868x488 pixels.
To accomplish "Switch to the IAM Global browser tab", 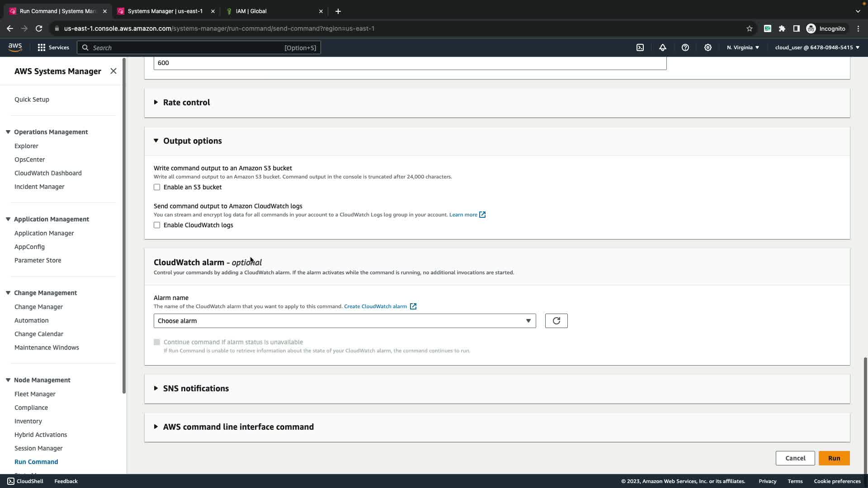I will (x=251, y=11).
